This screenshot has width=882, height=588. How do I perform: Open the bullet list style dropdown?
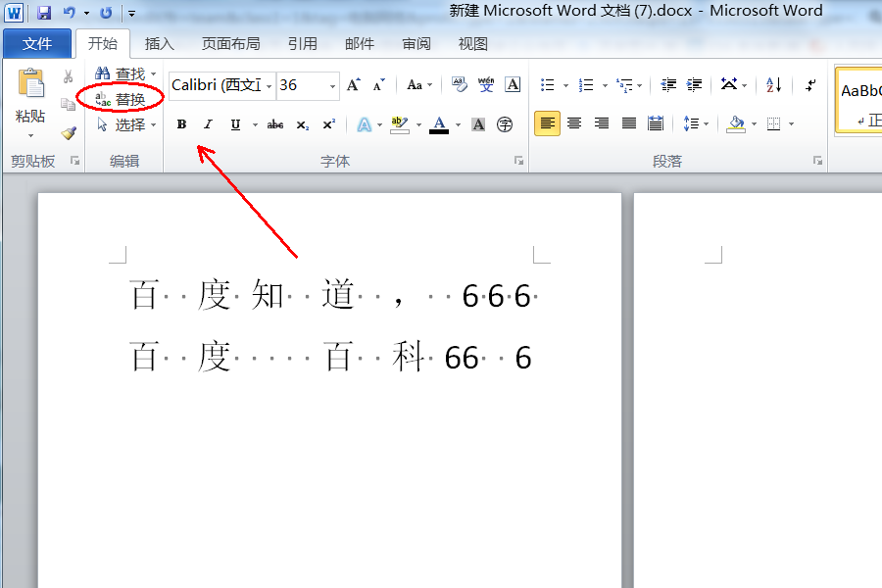tap(565, 85)
